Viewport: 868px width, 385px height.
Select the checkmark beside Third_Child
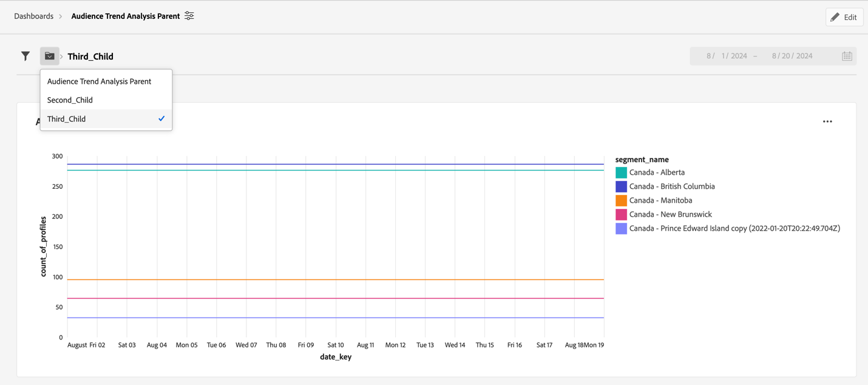pos(161,118)
